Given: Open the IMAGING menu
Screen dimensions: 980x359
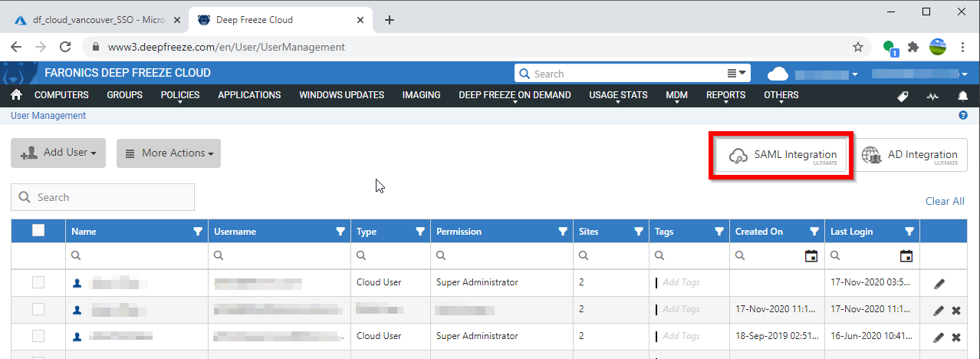Looking at the screenshot, I should point(422,96).
